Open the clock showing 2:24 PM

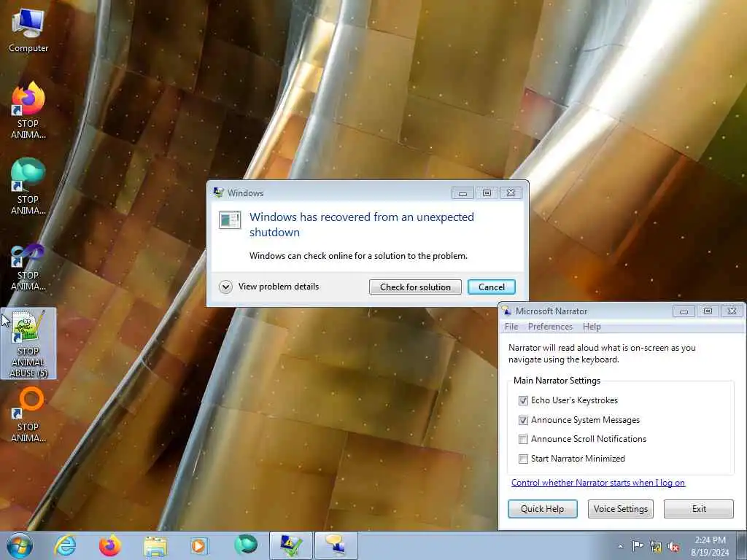point(710,545)
